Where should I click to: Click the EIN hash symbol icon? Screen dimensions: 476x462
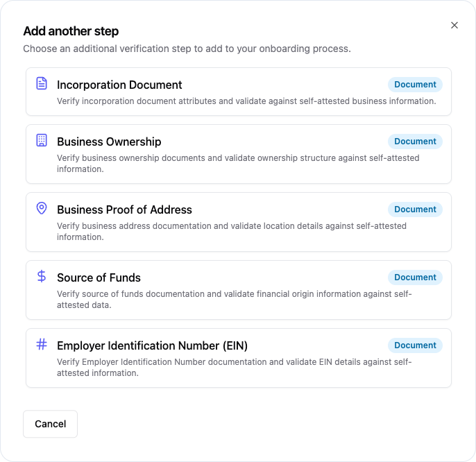pos(42,344)
